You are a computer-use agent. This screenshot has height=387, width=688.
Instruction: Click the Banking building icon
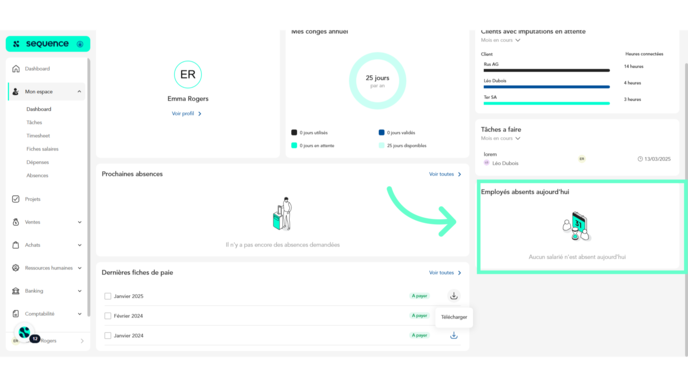click(x=16, y=290)
